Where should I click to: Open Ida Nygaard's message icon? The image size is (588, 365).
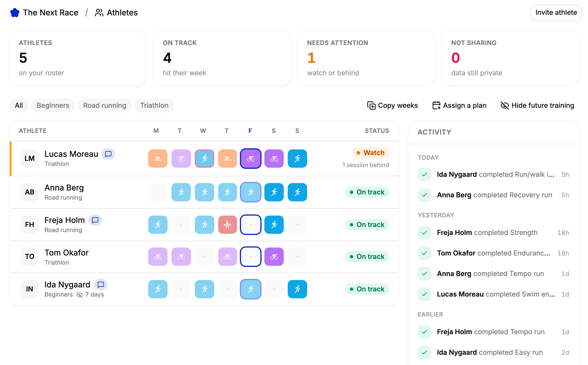pos(101,285)
